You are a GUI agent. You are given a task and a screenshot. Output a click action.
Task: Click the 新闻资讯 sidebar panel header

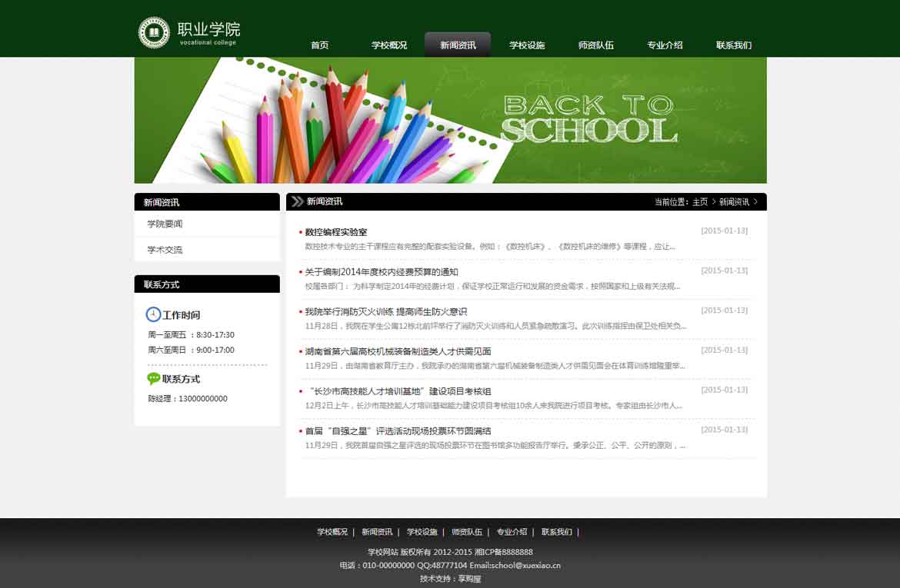(x=207, y=202)
